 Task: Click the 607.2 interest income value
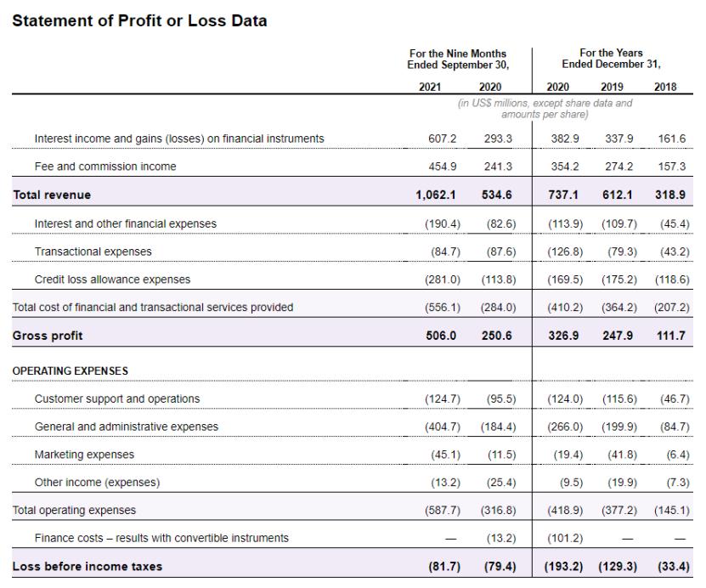pos(442,139)
